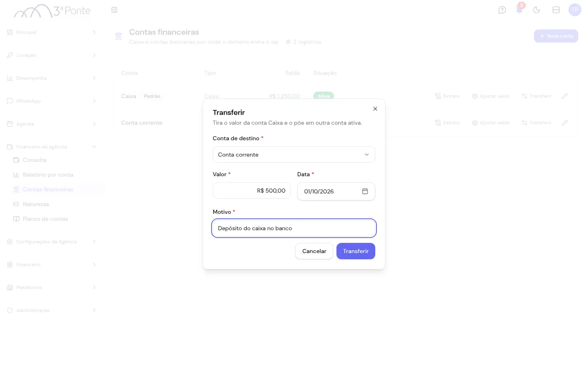Click the Nova conta button

(x=556, y=36)
